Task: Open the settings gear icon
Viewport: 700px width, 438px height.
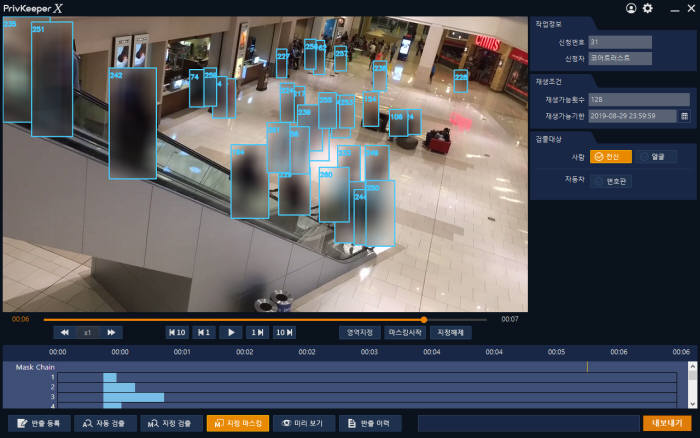Action: coord(648,8)
